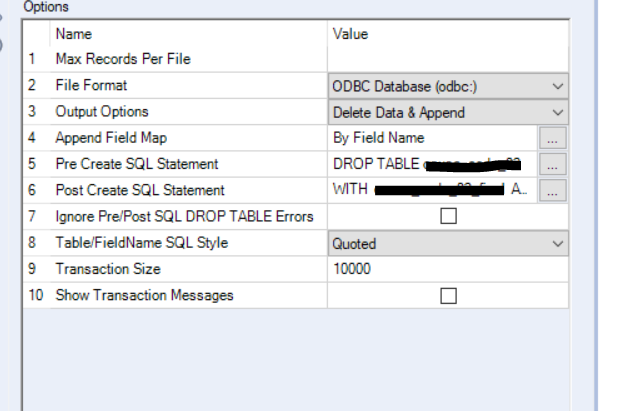Screen dimensions: 619x411
Task: Click the By Field Name value cell
Action: click(x=432, y=138)
